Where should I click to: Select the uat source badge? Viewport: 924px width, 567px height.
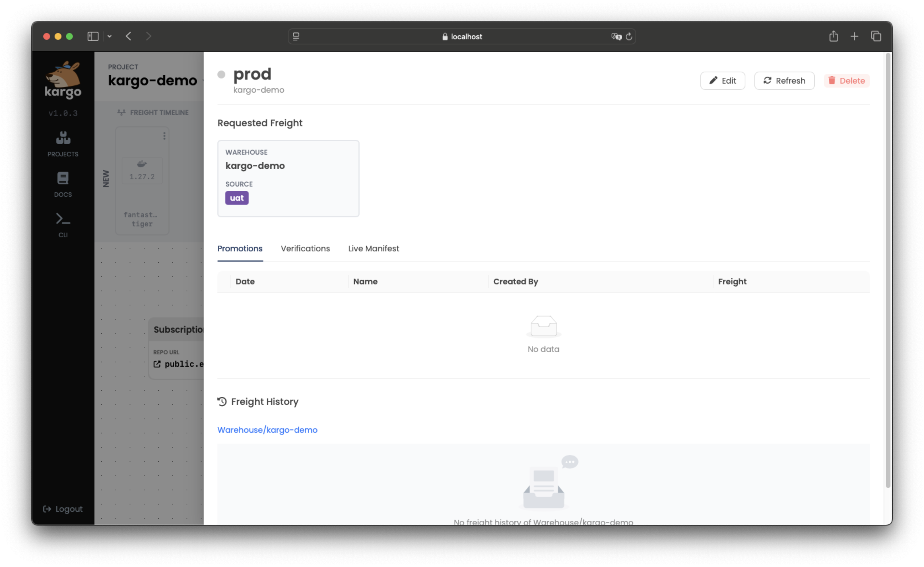tap(237, 198)
